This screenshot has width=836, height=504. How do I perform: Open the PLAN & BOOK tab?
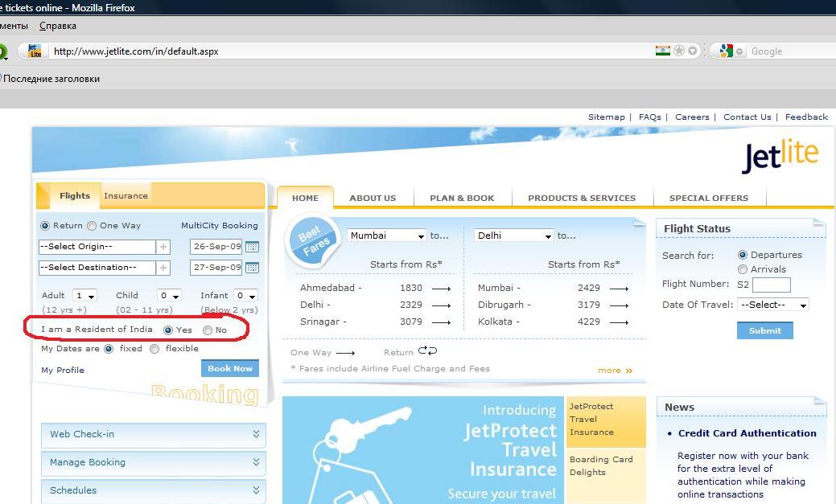click(462, 198)
